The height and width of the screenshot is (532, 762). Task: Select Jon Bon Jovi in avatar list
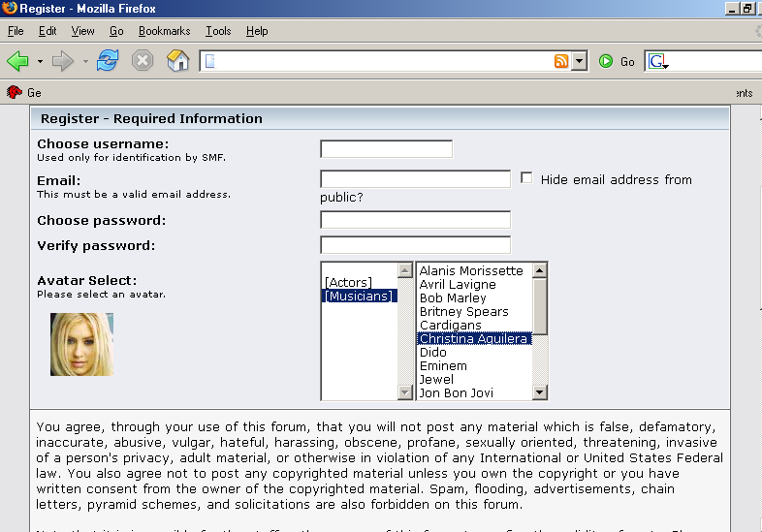coord(474,392)
